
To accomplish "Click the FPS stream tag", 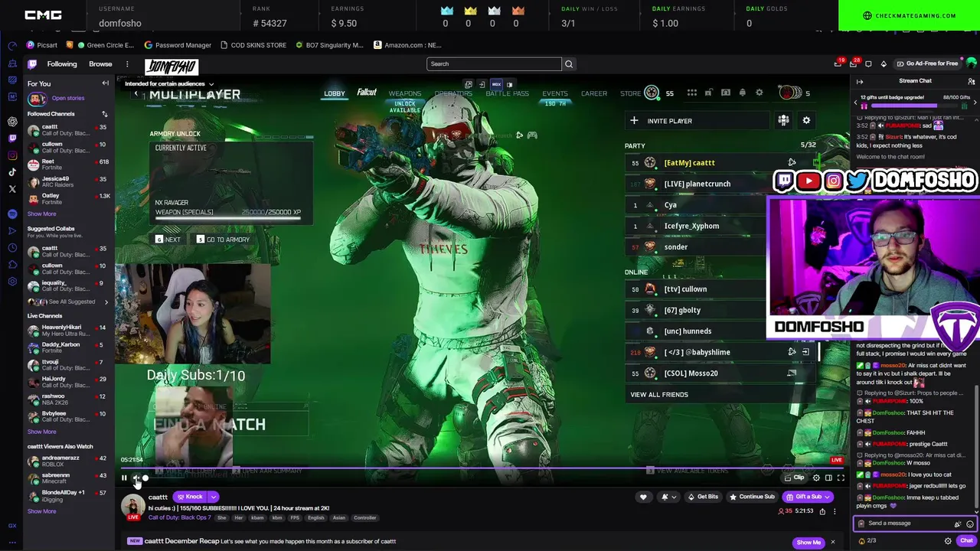I will click(x=295, y=518).
